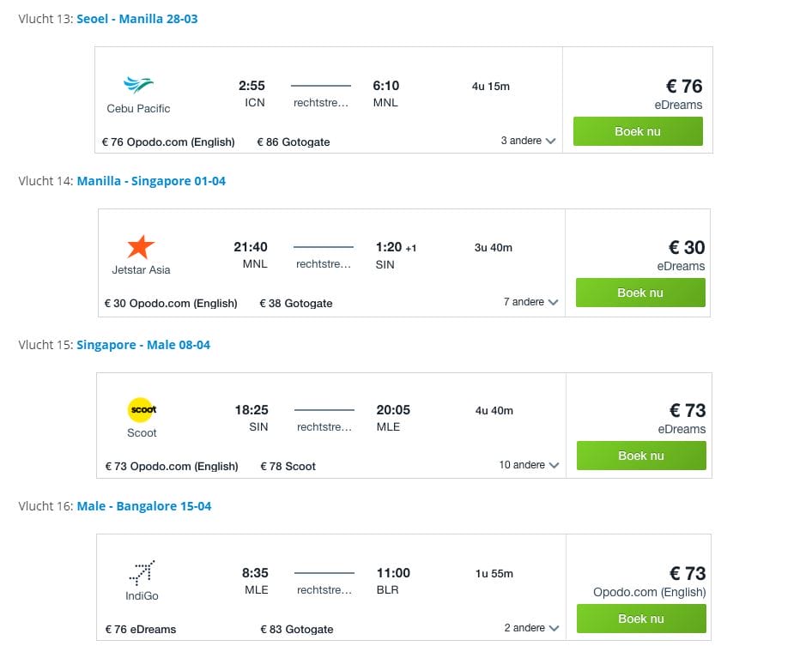Screen dimensions: 812x658
Task: Open the Manilla - Singapore 01-04 link
Action: pos(151,181)
